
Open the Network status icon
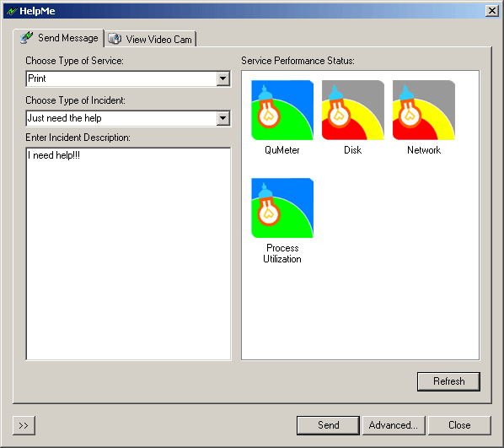[424, 110]
